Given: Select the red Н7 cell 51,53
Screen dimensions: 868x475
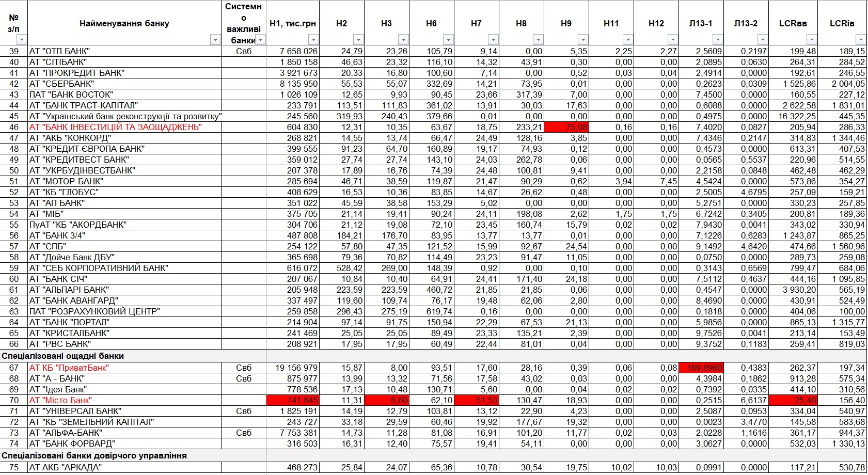Looking at the screenshot, I should pyautogui.click(x=477, y=400).
